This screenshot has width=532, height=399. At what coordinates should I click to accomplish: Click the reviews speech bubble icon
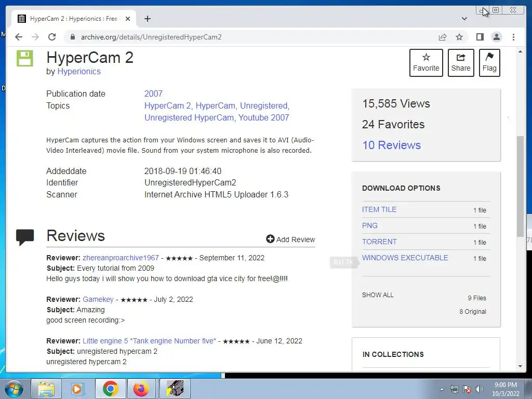[25, 237]
